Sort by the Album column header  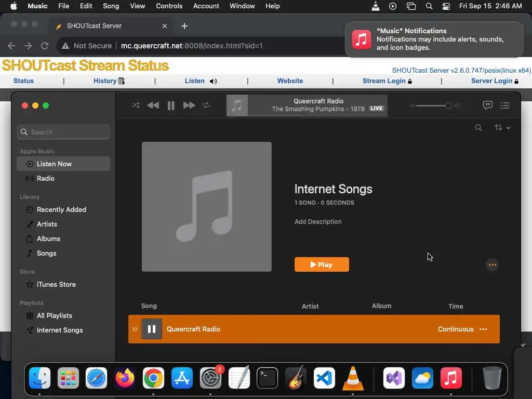pos(382,306)
